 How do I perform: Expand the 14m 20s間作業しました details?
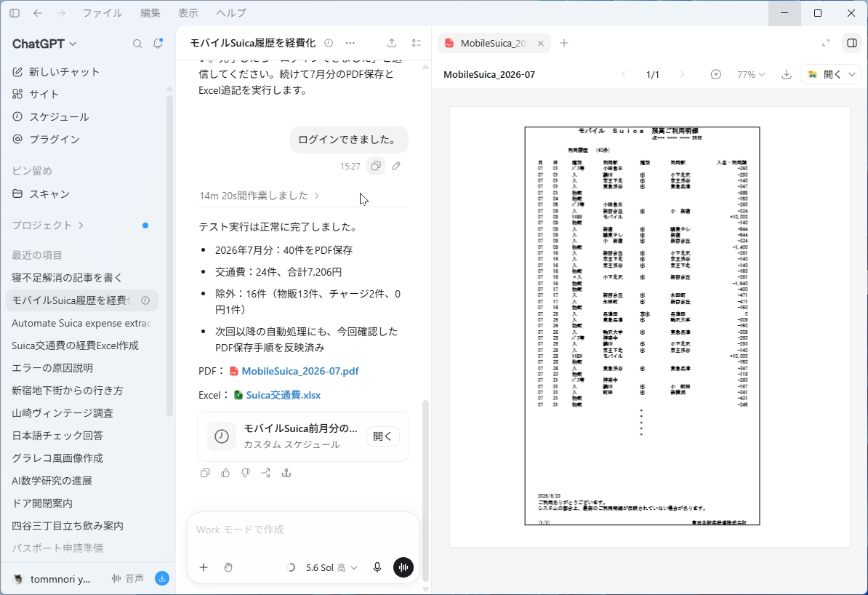(x=259, y=196)
